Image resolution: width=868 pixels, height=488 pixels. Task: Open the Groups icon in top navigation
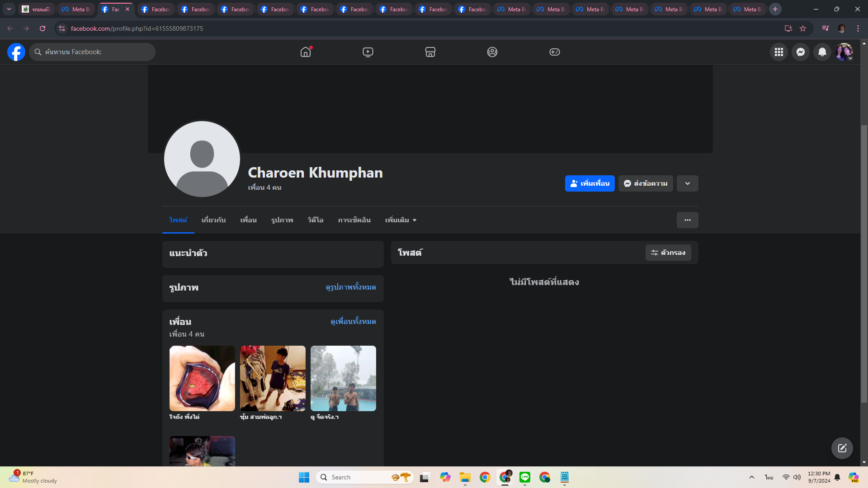coord(492,52)
